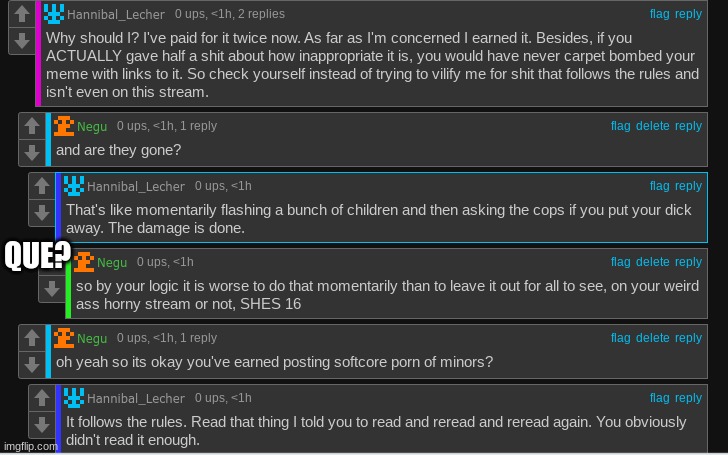Reply to the "That's like momentarily flashing" comment
Image resolution: width=728 pixels, height=455 pixels.
pyautogui.click(x=688, y=186)
